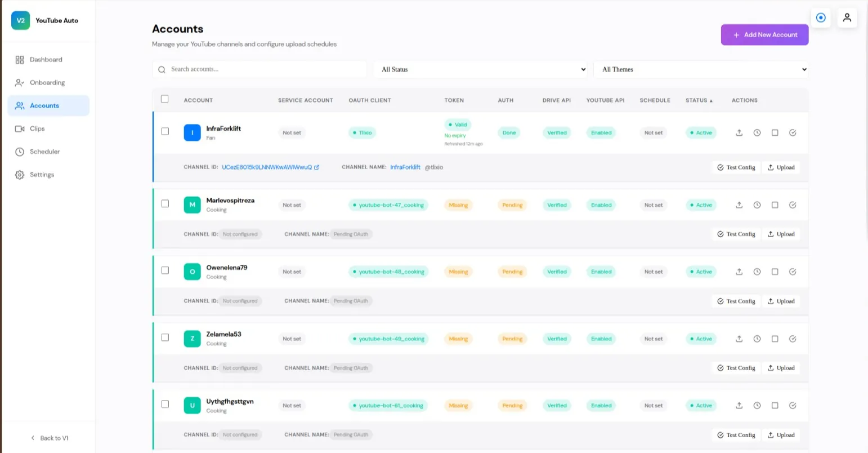Click the Valid token badge for InfraForklift
This screenshot has width=868, height=453.
point(458,125)
